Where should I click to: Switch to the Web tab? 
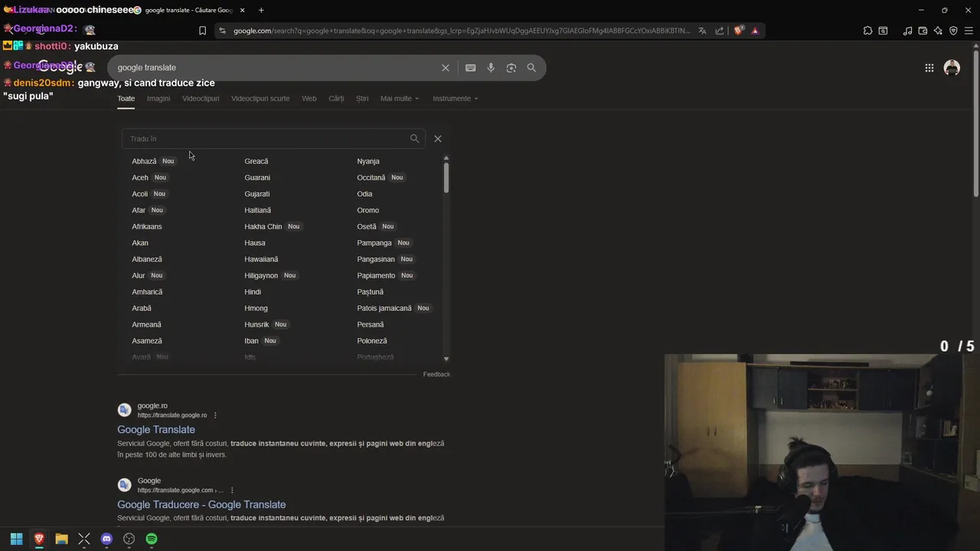pos(309,99)
